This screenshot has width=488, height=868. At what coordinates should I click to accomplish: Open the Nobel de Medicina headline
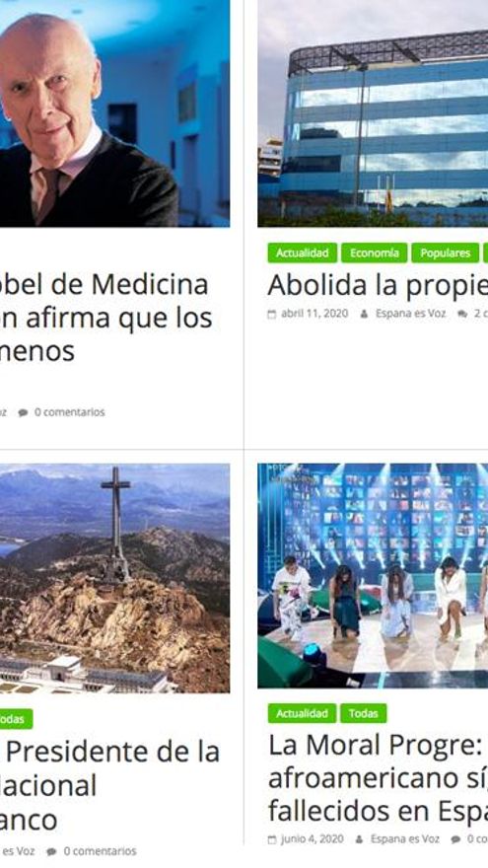click(106, 318)
